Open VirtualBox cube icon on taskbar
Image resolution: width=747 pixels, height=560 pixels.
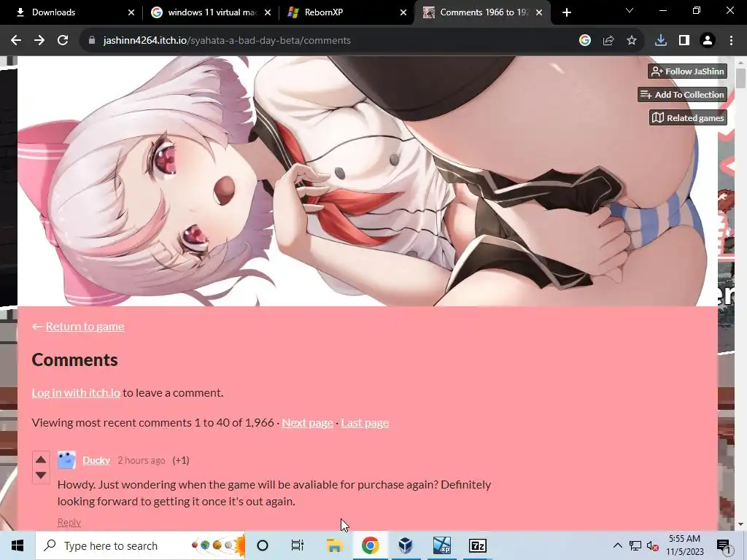406,545
